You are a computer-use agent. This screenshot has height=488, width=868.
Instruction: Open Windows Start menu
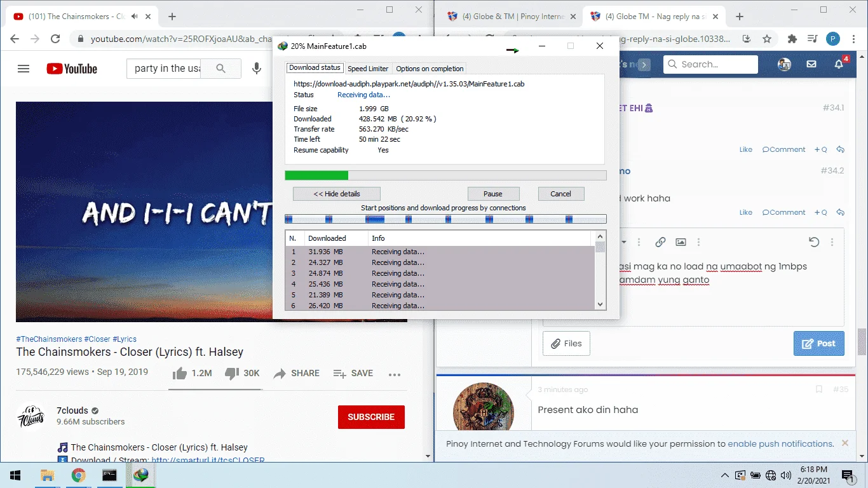point(15,475)
